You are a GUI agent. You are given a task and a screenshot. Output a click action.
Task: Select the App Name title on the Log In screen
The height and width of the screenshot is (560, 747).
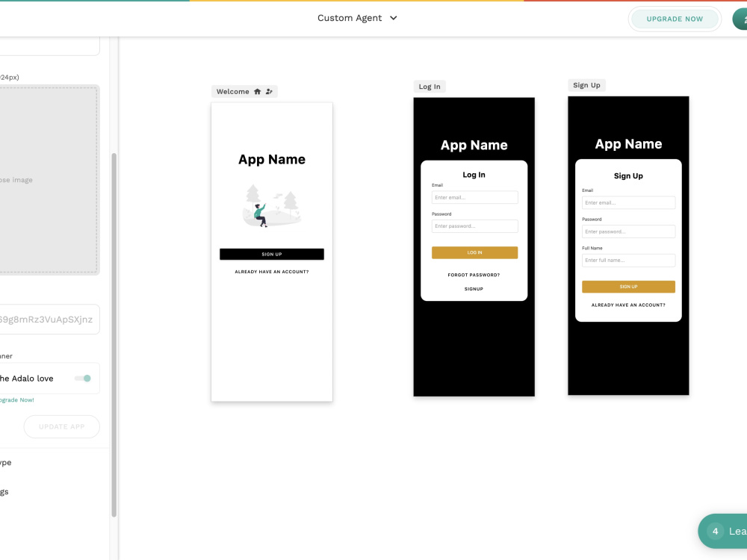pos(474,146)
